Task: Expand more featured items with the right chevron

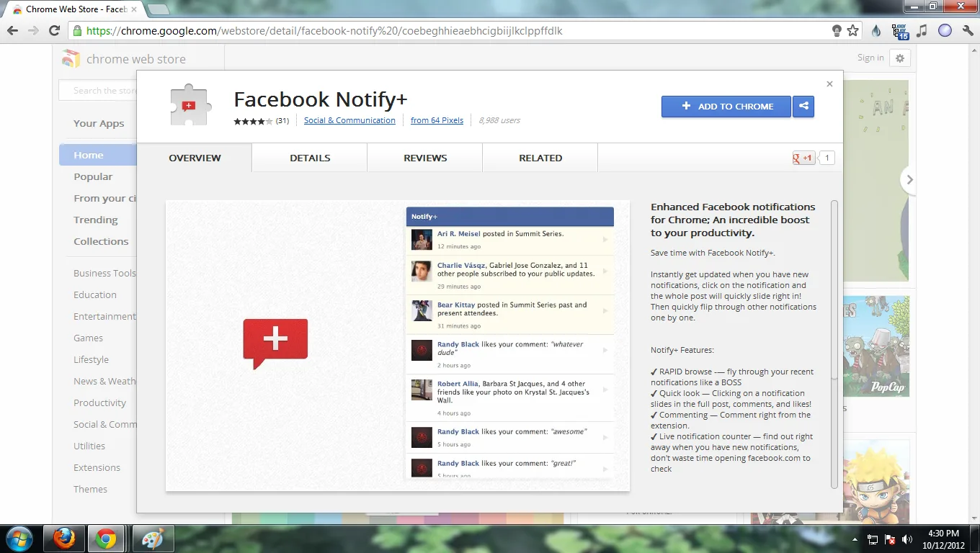Action: pos(909,180)
